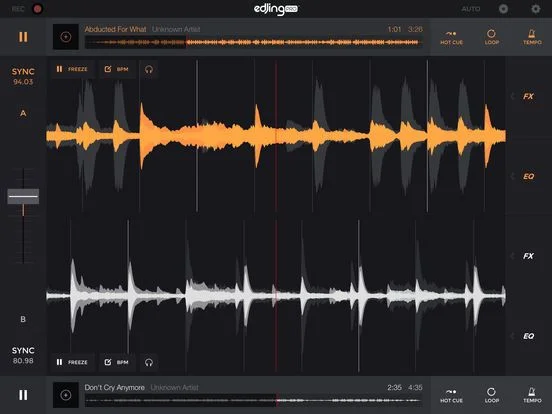Pause deck A with the orange pause button
The height and width of the screenshot is (414, 552).
click(23, 37)
